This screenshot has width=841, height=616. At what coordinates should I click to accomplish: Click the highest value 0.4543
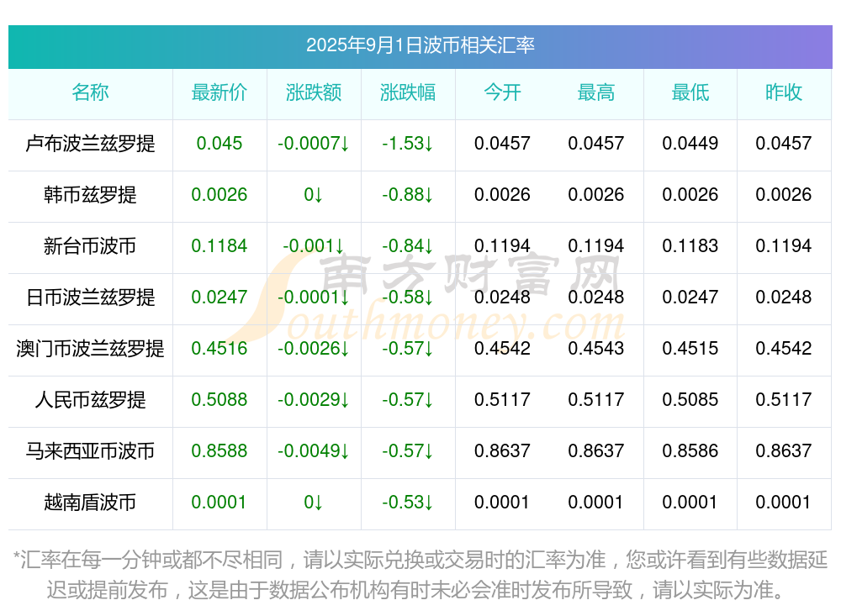(596, 349)
